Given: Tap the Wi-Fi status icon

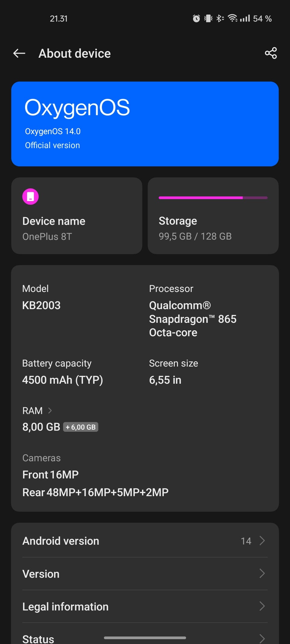Looking at the screenshot, I should point(232,18).
